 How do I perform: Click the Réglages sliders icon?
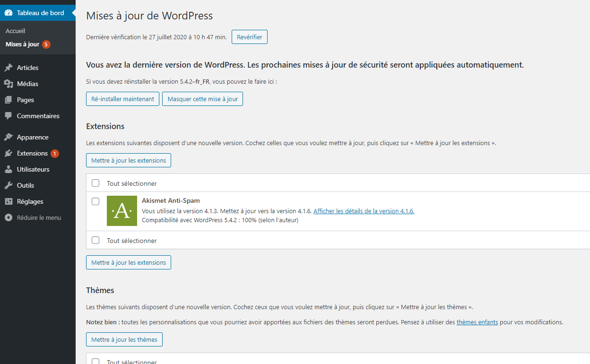9,201
